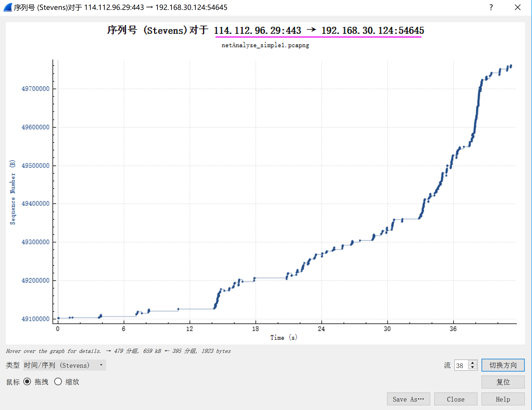Click the hover hint status text
Screen dimensions: 532x410
pos(118,351)
